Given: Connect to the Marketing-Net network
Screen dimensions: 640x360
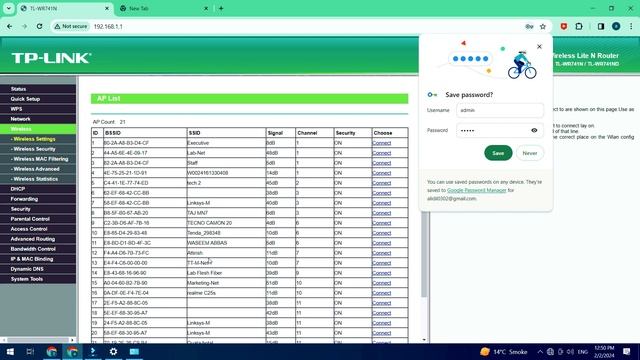Looking at the screenshot, I should click(x=382, y=283).
